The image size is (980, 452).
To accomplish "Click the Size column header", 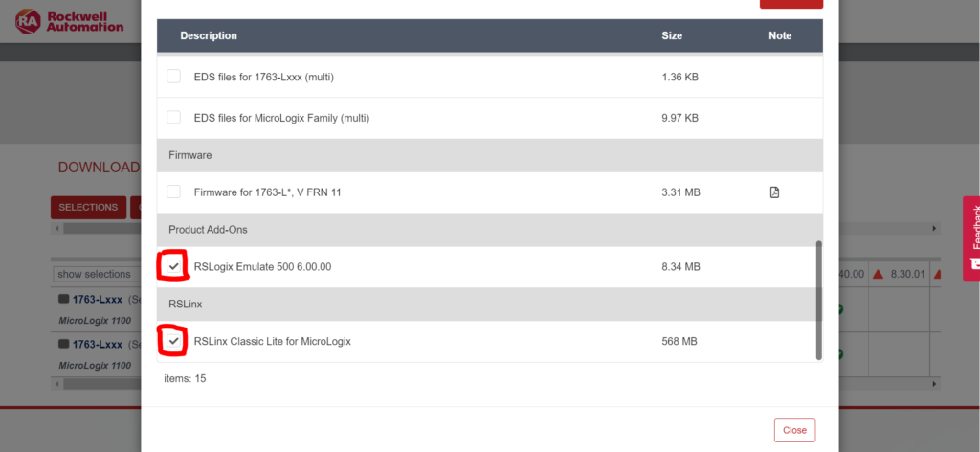I will tap(672, 35).
